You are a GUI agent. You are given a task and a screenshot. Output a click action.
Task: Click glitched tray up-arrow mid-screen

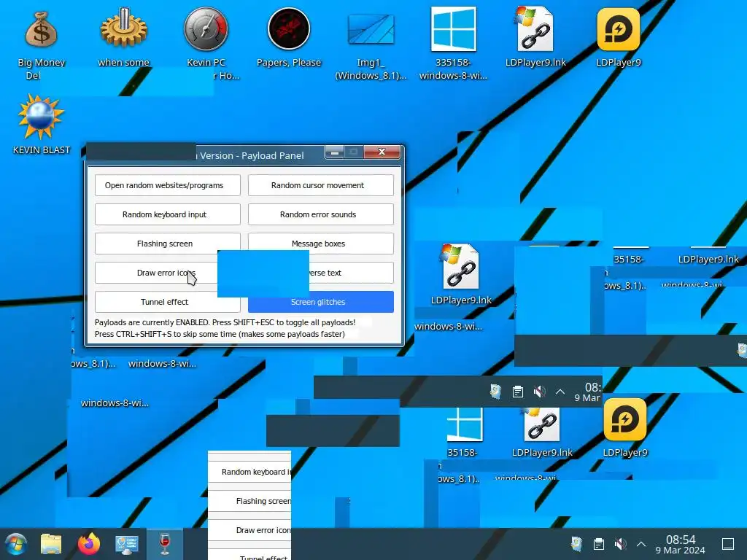[560, 392]
